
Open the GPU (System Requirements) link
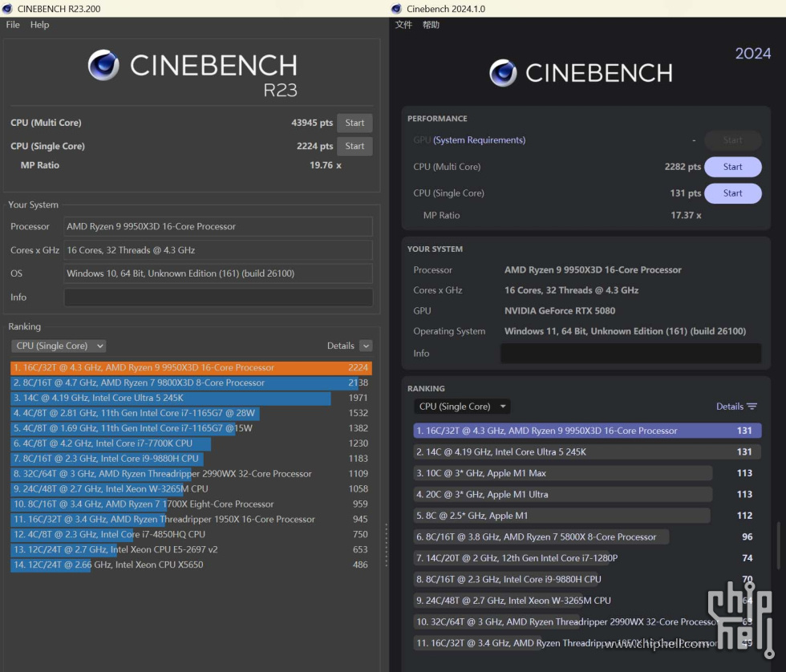480,140
